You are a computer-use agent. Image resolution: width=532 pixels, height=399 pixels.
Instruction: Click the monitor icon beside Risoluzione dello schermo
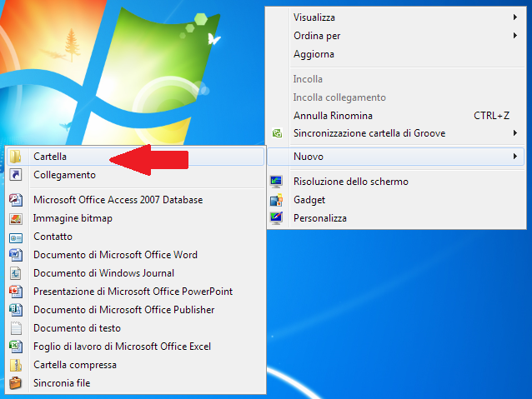[276, 182]
